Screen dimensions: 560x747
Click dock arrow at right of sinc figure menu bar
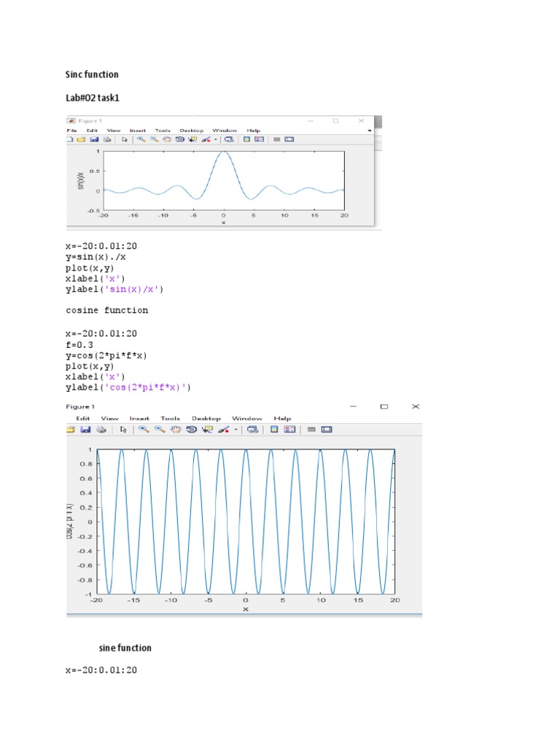click(x=370, y=131)
